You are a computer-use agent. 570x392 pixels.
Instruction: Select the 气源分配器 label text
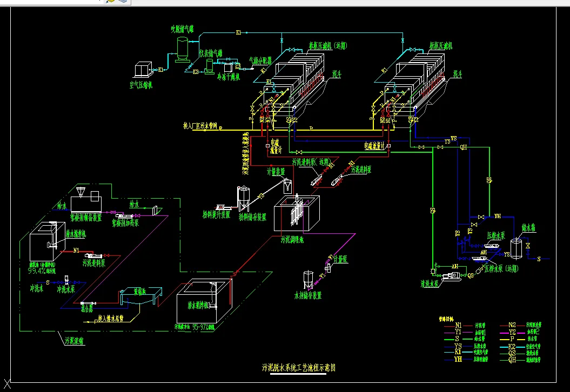(x=260, y=60)
